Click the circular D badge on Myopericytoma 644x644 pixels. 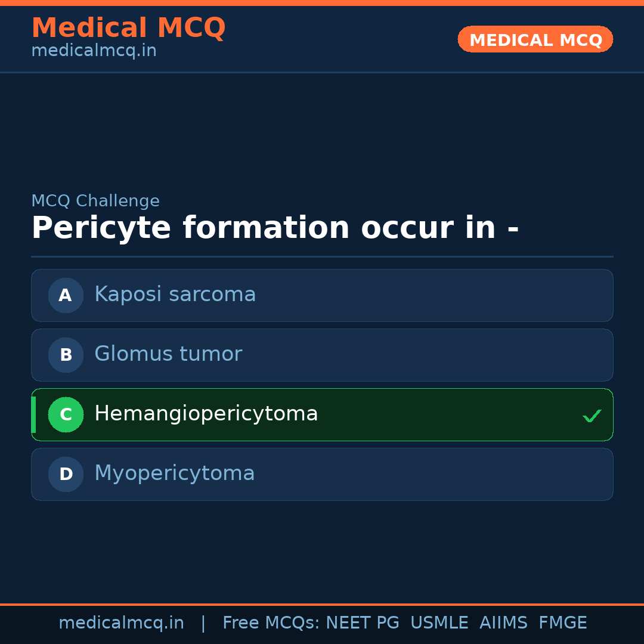tap(66, 474)
